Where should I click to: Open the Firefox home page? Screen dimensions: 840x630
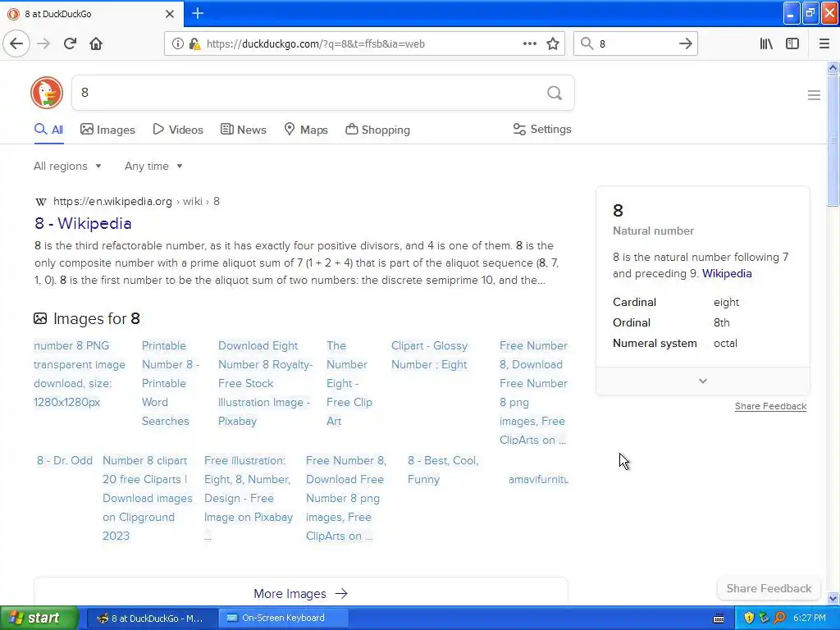click(x=96, y=43)
